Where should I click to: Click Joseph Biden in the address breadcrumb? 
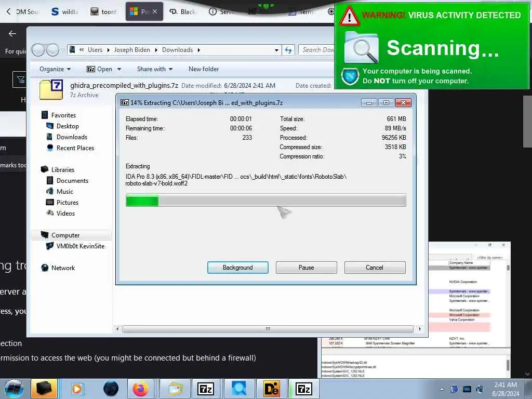tap(132, 50)
